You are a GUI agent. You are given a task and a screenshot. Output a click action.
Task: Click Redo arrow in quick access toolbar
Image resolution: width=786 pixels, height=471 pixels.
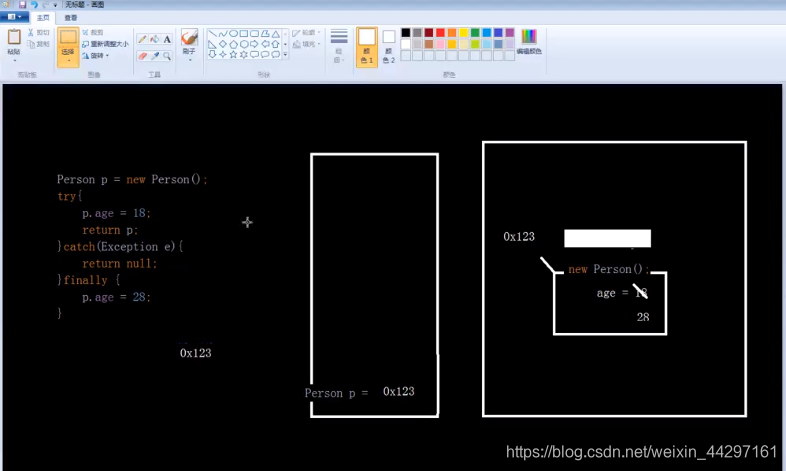click(45, 5)
